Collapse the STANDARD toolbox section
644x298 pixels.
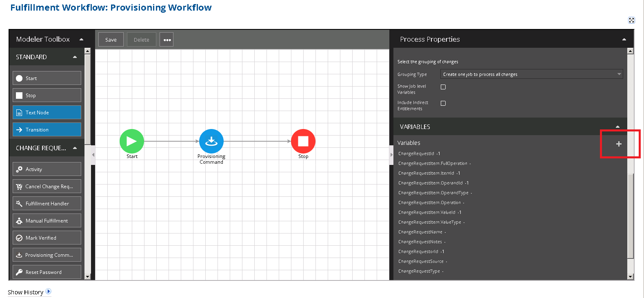point(75,57)
